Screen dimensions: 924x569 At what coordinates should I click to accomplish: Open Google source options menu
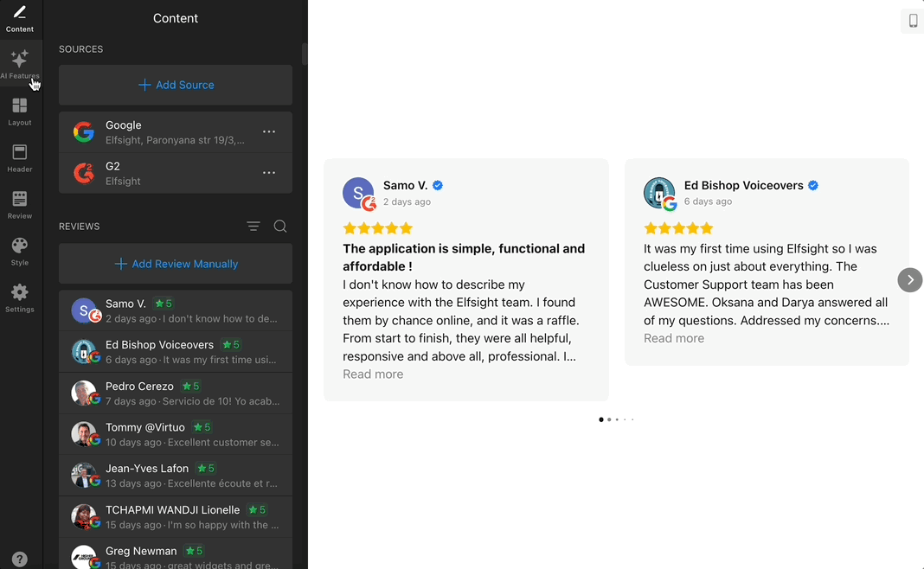[269, 132]
